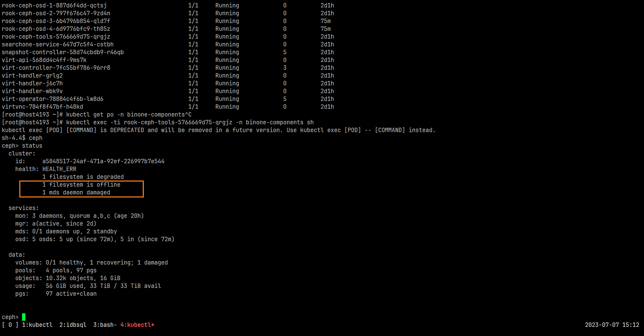Screen dimensions: 644x336
Task: Click '1 filesystem is degraded' line
Action: point(83,177)
